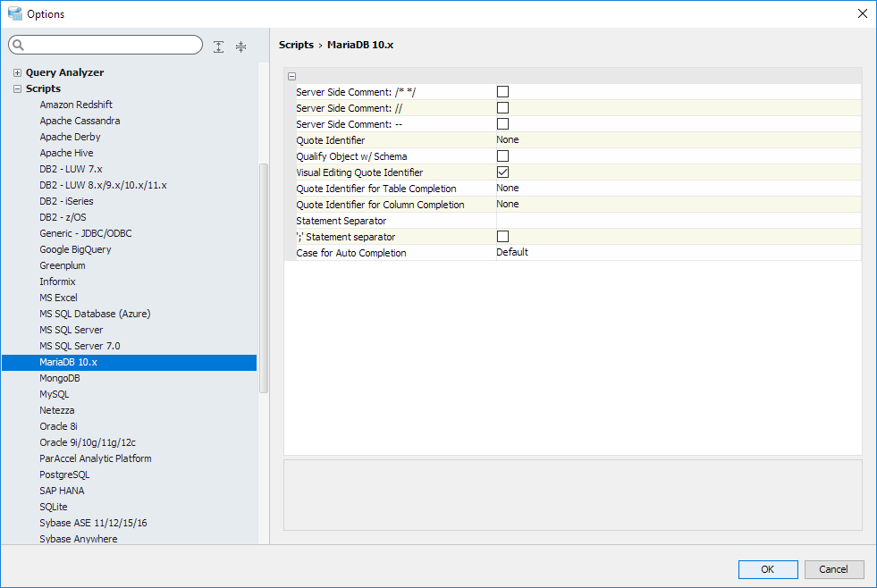Viewport: 877px width, 588px height.
Task: Enable ';' Statement separator checkbox
Action: pyautogui.click(x=502, y=236)
